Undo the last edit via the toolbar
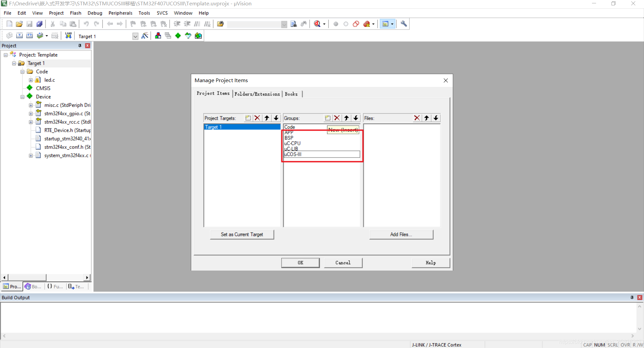The width and height of the screenshot is (644, 348). pos(86,24)
